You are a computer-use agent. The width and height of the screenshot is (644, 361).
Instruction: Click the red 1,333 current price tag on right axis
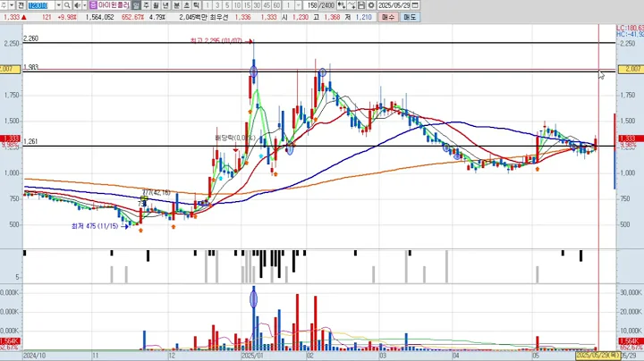click(x=631, y=139)
